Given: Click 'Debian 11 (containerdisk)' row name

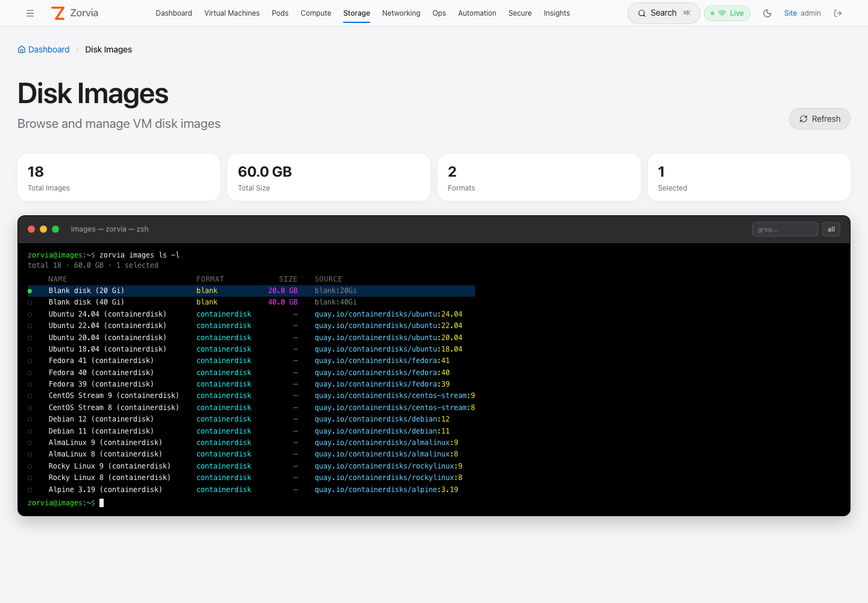Looking at the screenshot, I should point(101,431).
